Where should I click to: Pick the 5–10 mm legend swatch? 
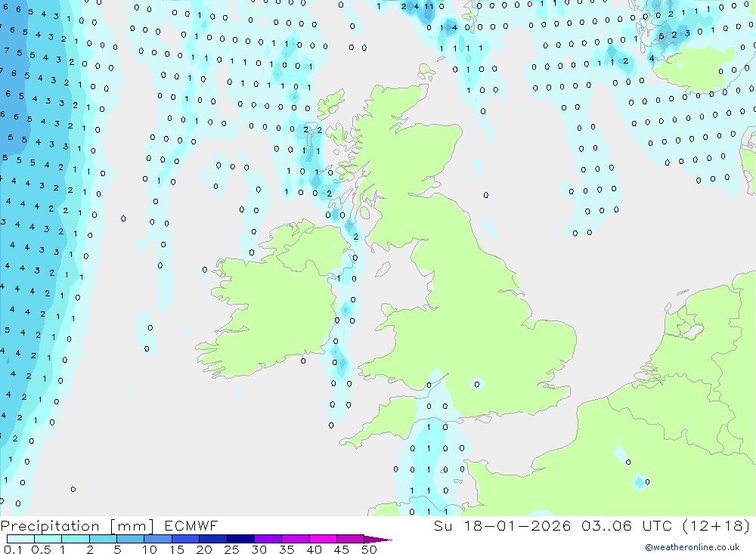click(x=130, y=539)
